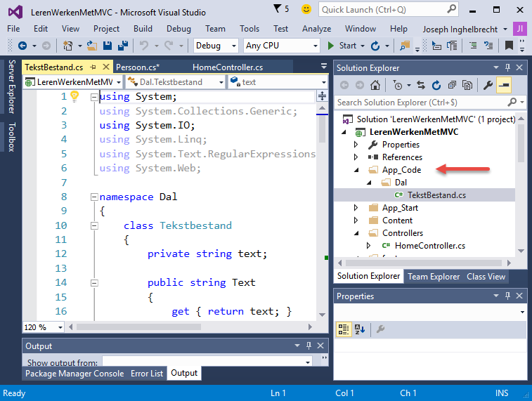Click the Comment Selected Lines toolbar icon
Screen dimensions: 532x401
pyautogui.click(x=473, y=46)
